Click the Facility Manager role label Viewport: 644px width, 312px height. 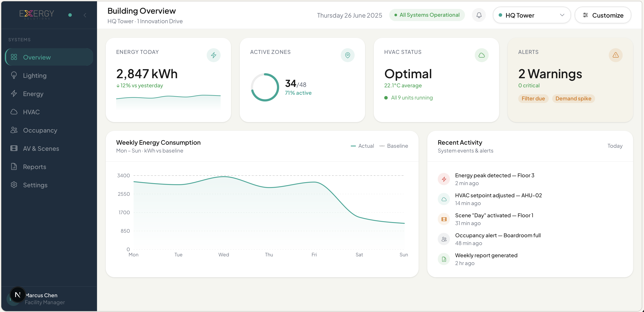(x=45, y=302)
